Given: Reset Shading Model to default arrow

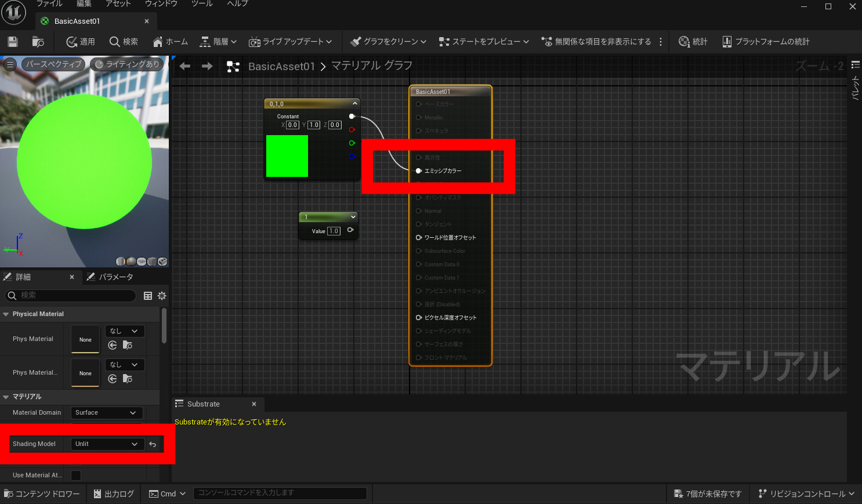Looking at the screenshot, I should pyautogui.click(x=153, y=444).
